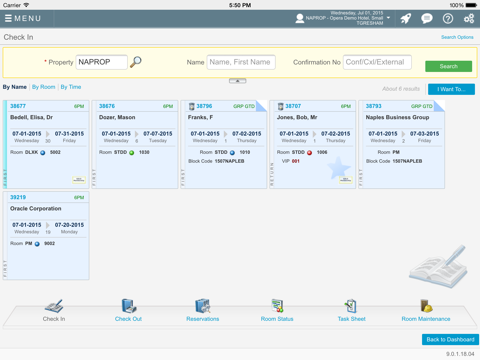The width and height of the screenshot is (480, 360).
Task: Open reservation 38793 link
Action: coord(374,106)
